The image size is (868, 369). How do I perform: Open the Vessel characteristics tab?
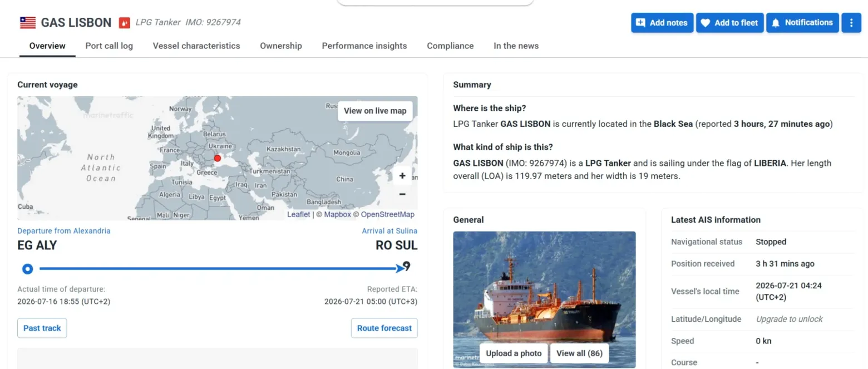(196, 46)
